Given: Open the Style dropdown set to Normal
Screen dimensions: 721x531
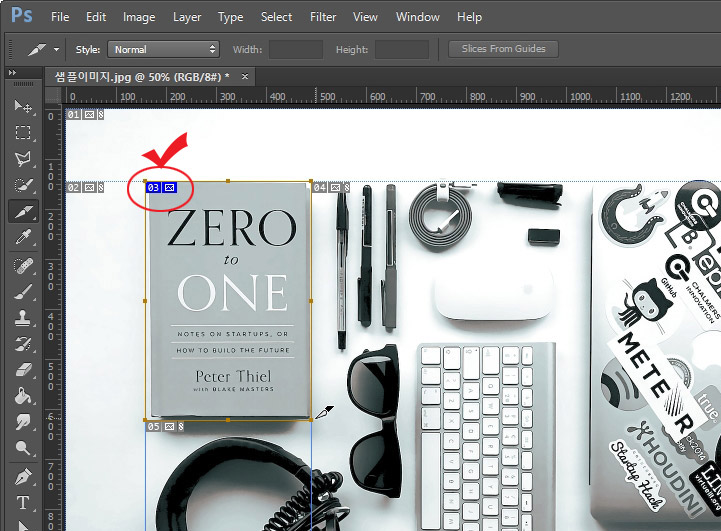Looking at the screenshot, I should point(163,49).
